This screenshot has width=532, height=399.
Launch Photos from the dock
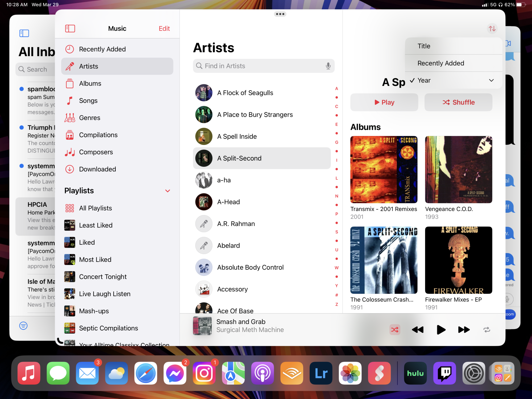[x=350, y=373]
